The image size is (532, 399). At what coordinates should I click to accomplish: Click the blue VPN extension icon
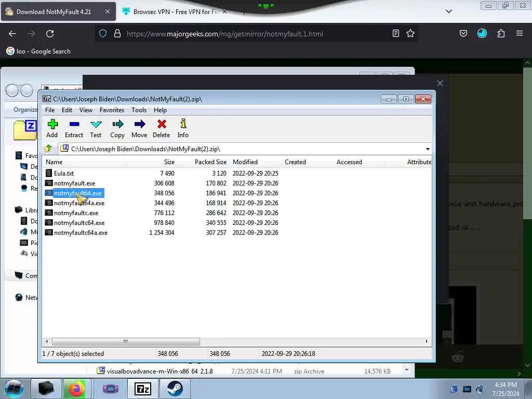pyautogui.click(x=482, y=33)
